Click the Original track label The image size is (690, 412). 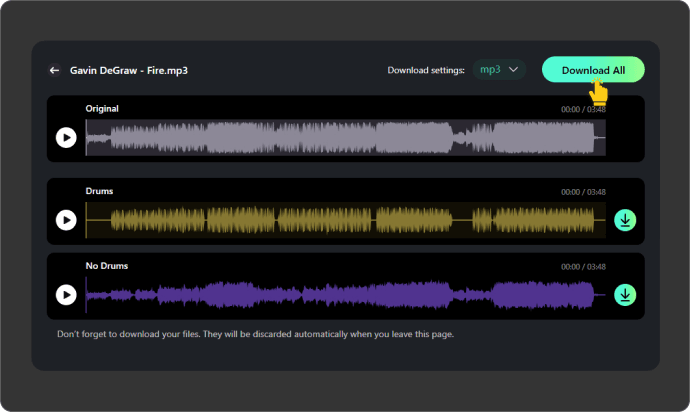[x=102, y=109]
